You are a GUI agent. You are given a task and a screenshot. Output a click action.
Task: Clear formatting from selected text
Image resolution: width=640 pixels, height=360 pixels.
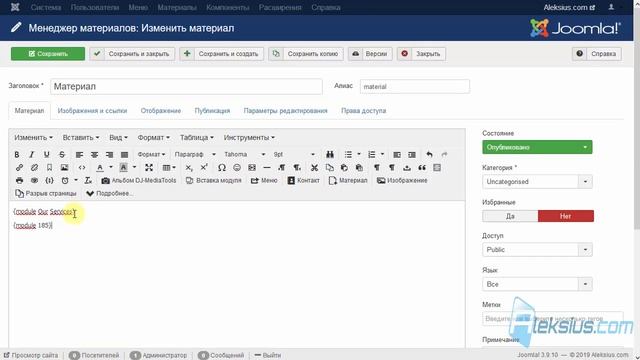click(88, 180)
